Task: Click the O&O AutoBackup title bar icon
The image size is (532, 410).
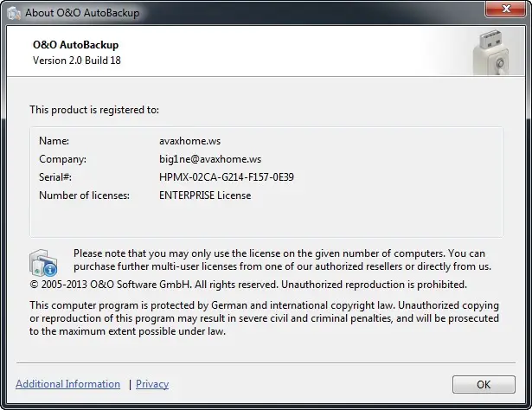Action: point(14,13)
